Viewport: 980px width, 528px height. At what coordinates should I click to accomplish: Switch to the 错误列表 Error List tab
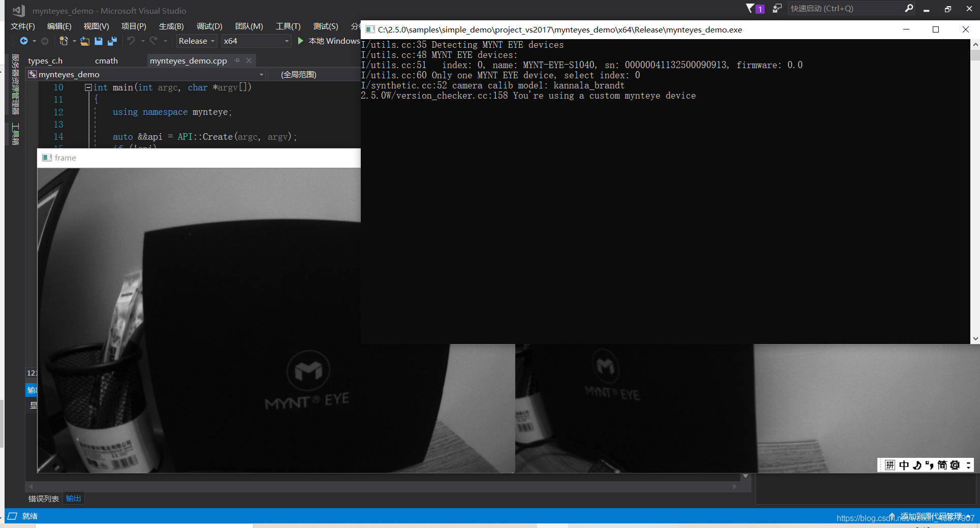click(x=44, y=499)
